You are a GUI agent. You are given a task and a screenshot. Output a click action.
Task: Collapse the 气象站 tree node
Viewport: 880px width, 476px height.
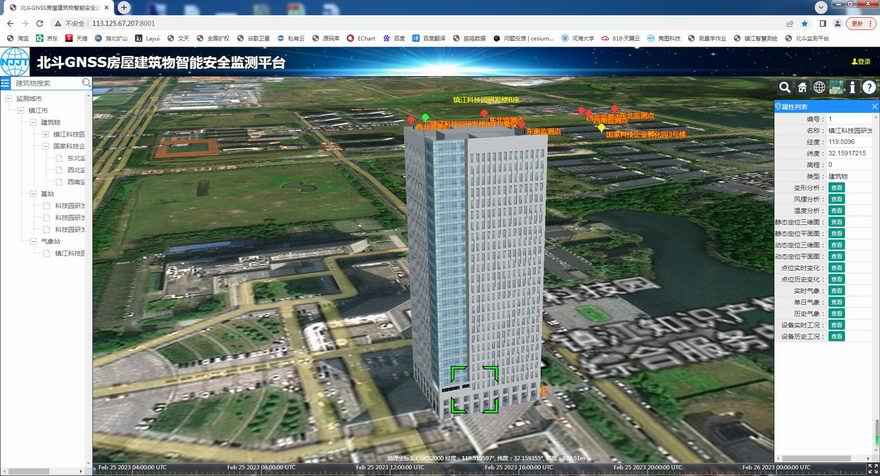[x=33, y=241]
